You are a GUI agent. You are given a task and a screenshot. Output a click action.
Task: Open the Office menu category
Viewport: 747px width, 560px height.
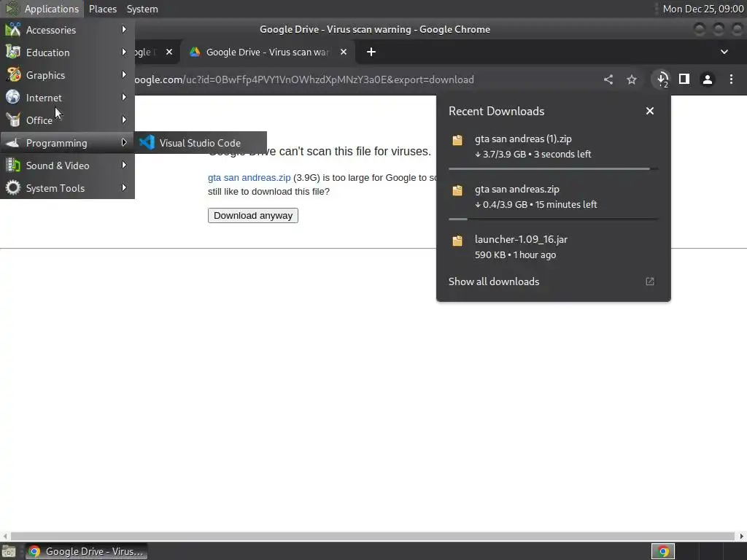click(67, 120)
